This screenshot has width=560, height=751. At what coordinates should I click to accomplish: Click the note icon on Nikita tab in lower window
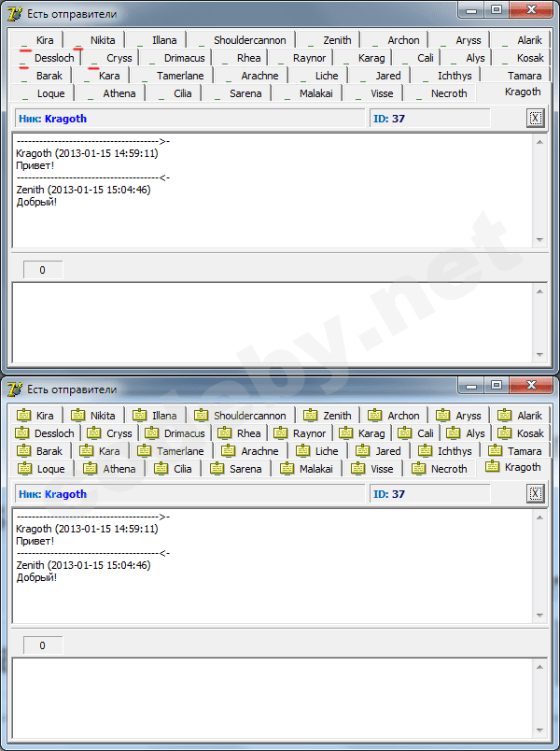tap(77, 415)
